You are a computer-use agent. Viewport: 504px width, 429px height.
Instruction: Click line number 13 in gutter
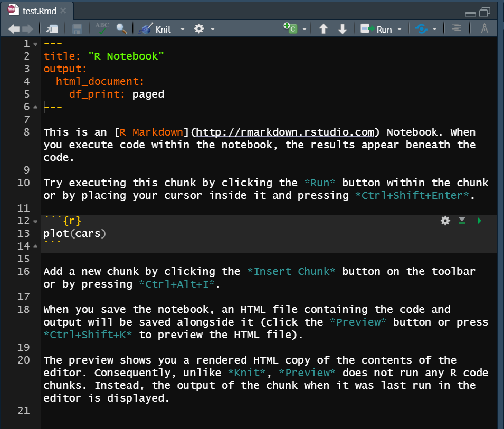[24, 233]
